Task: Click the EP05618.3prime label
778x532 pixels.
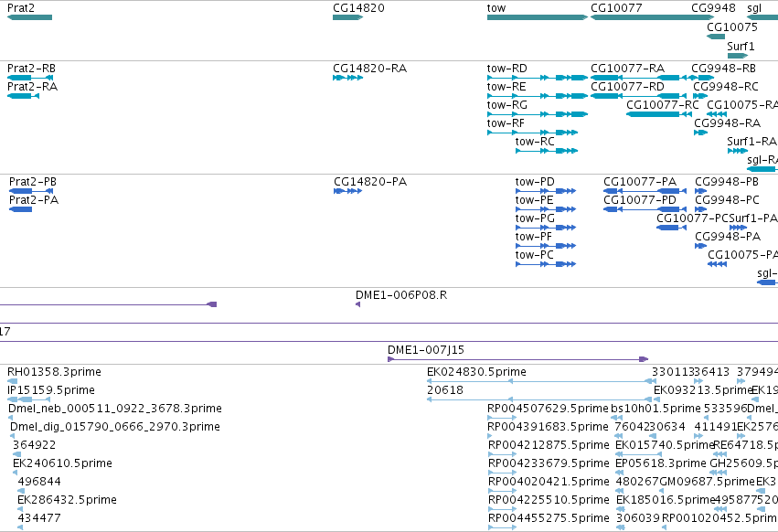Action: (x=661, y=463)
